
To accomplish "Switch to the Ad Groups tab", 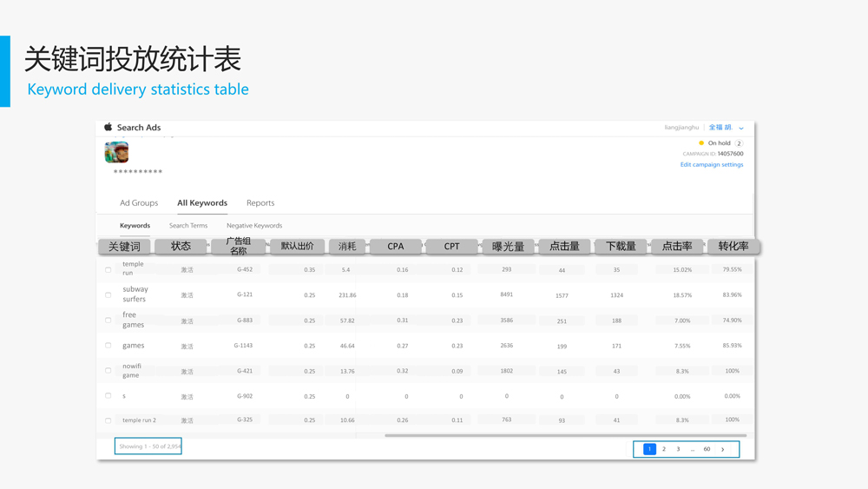I will point(139,203).
